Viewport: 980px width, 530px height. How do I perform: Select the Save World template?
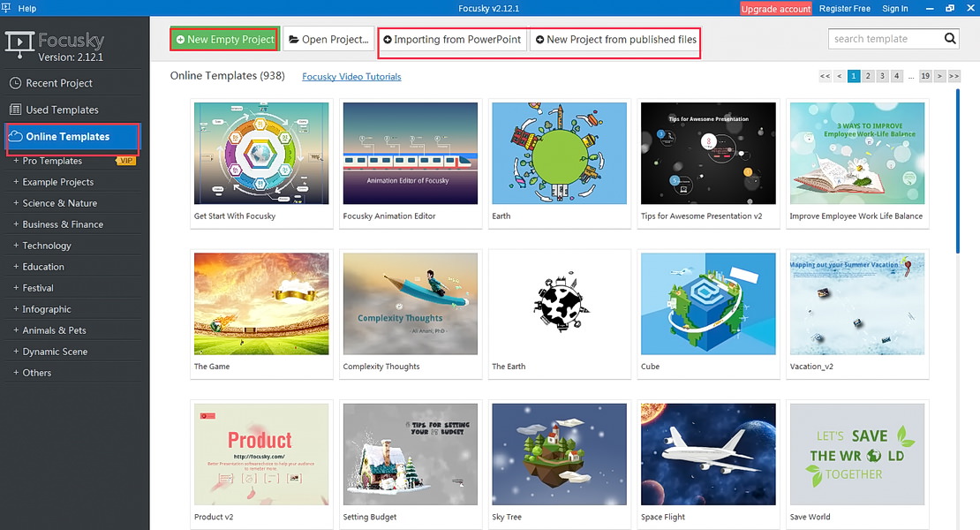pos(857,465)
